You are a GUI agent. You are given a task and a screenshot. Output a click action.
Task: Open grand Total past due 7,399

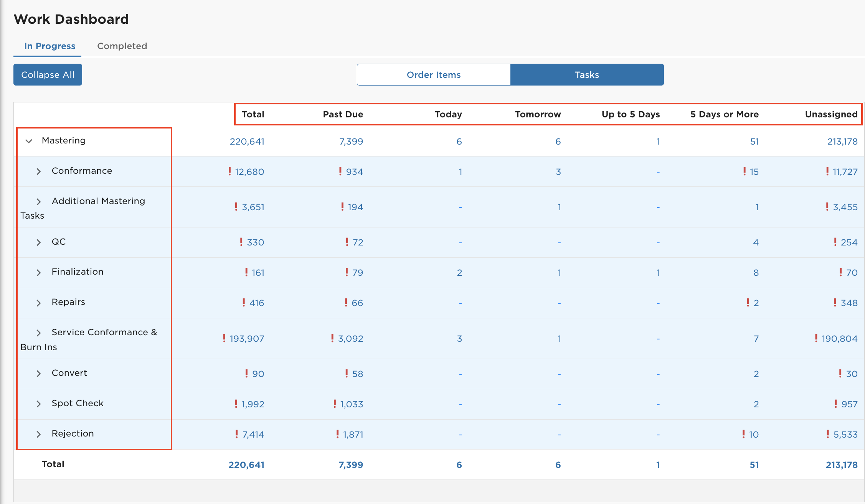tap(351, 465)
